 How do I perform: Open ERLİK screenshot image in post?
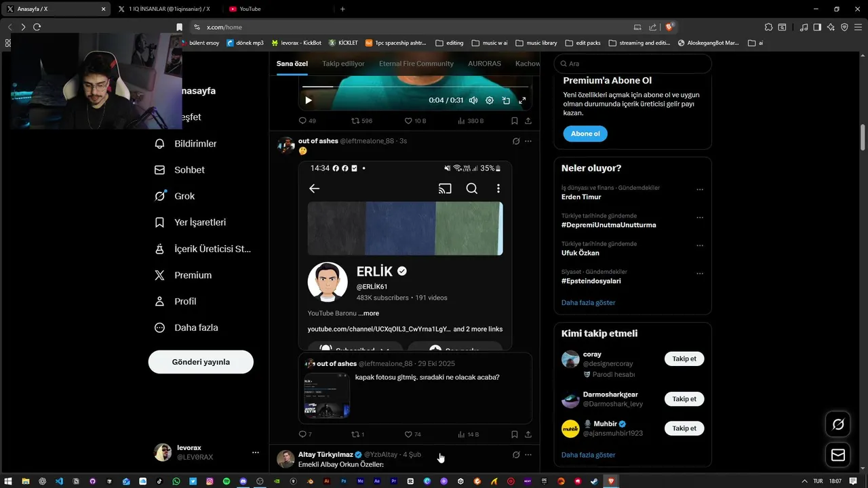click(x=405, y=256)
